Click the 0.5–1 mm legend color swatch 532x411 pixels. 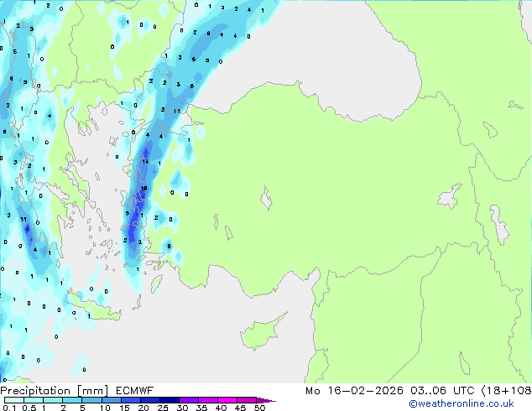tap(34, 400)
